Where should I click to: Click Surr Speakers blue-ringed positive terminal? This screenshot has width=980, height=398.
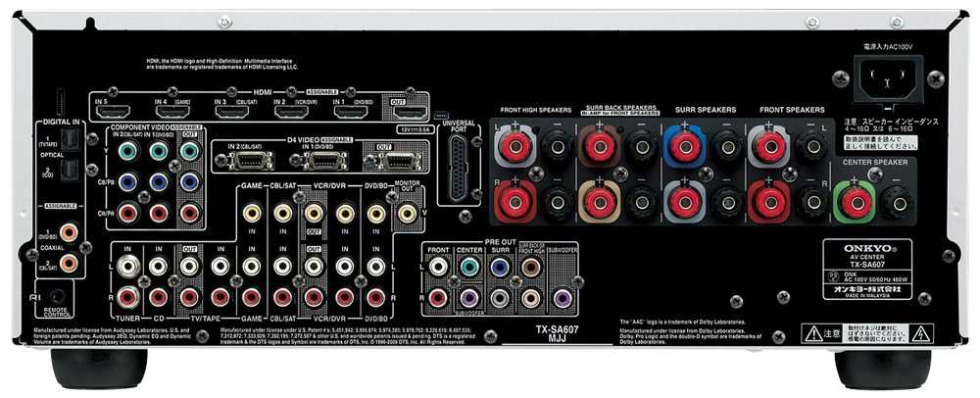click(685, 147)
